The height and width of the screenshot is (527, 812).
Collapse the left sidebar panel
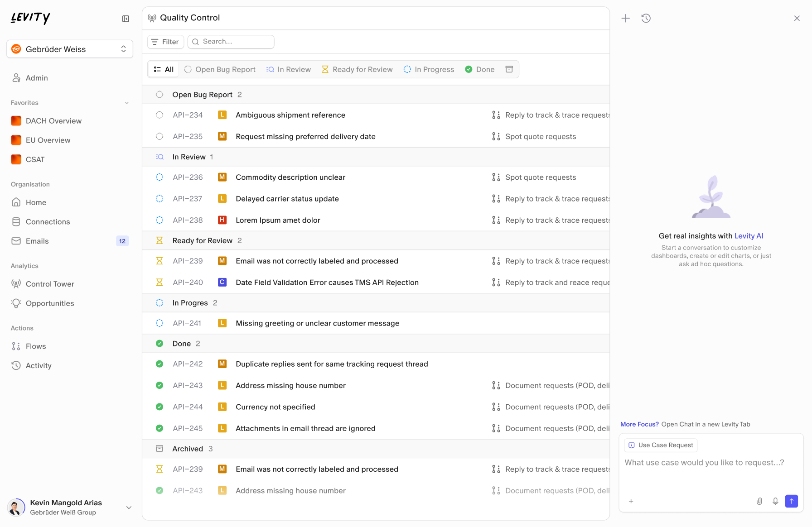126,19
